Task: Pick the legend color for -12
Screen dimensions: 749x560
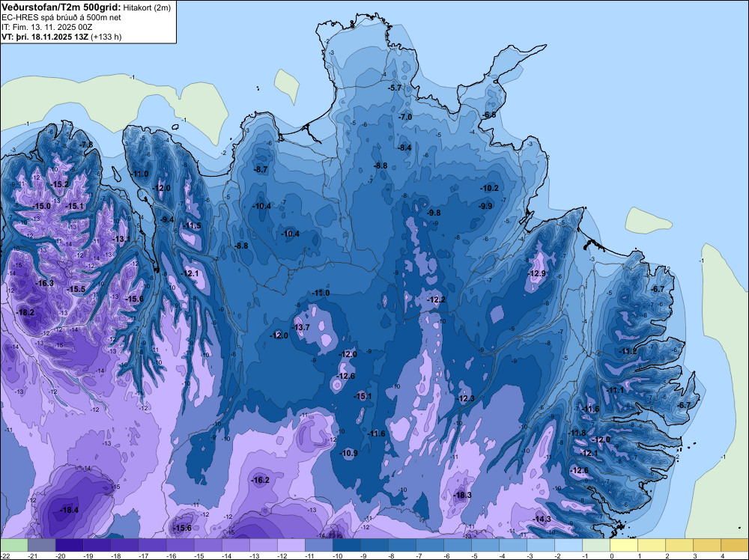Action: (291, 545)
